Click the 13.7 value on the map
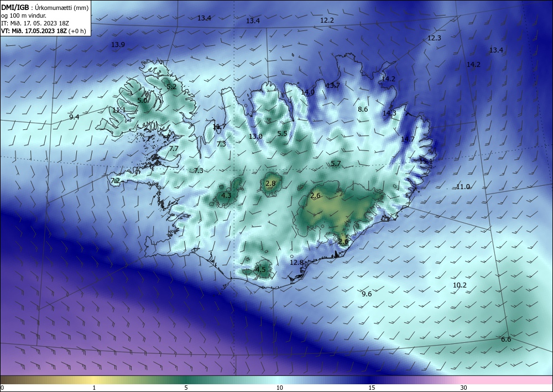The image size is (553, 392). click(333, 85)
